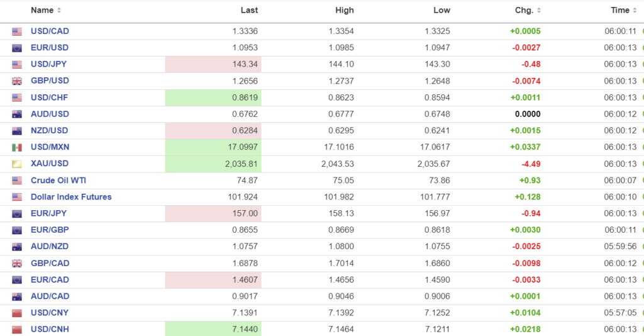Open the USD/JPY pair link
644x336 pixels.
[x=50, y=64]
